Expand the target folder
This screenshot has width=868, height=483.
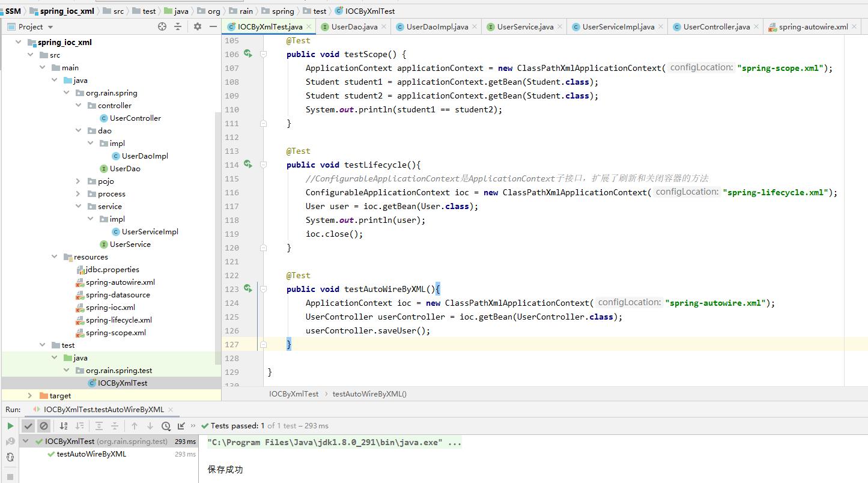point(30,396)
